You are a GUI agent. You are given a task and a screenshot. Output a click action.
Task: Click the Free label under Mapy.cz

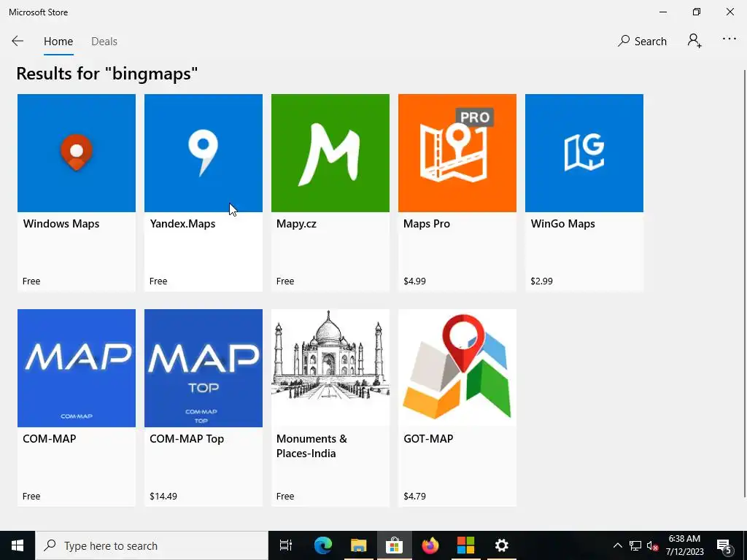(x=285, y=281)
